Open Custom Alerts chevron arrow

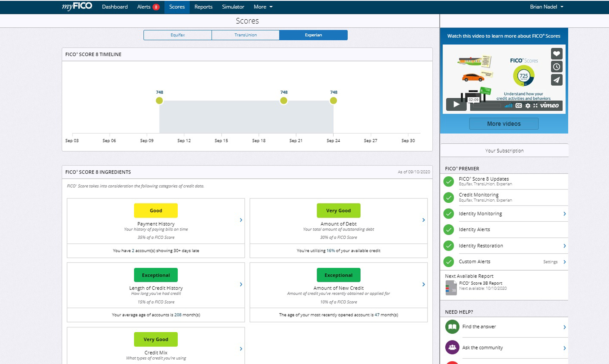(x=565, y=262)
